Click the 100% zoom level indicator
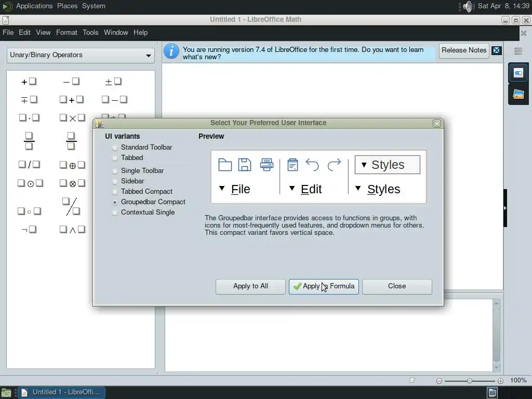This screenshot has width=532, height=399. coord(518,380)
